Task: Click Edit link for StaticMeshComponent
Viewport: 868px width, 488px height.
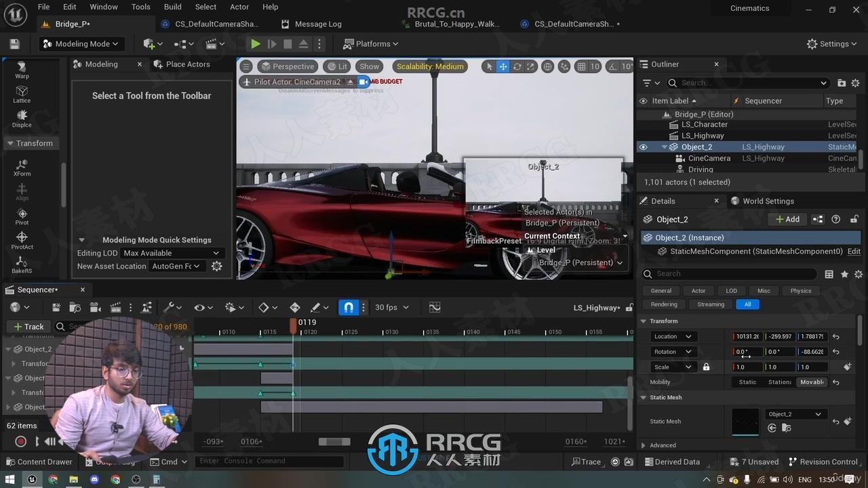Action: [x=854, y=251]
